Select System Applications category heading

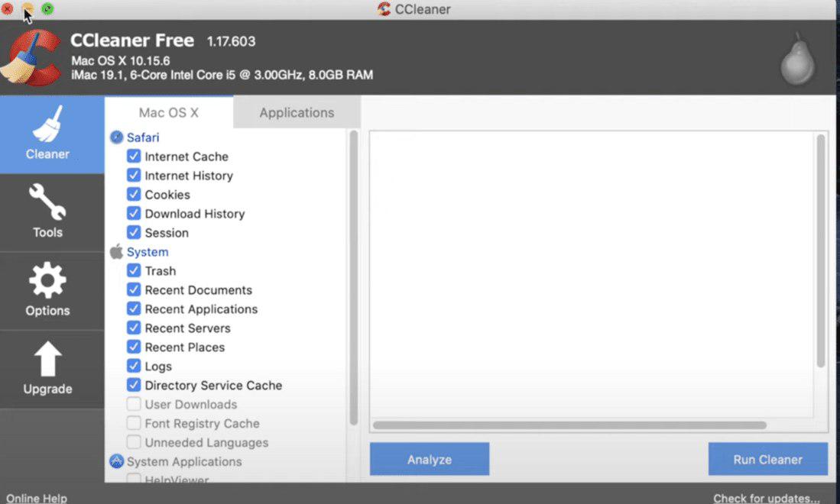pos(184,461)
